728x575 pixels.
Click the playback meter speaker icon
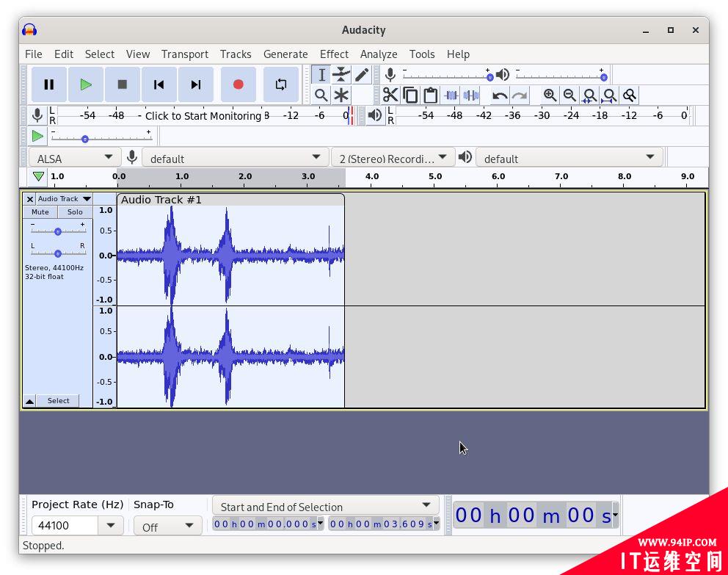[x=375, y=115]
